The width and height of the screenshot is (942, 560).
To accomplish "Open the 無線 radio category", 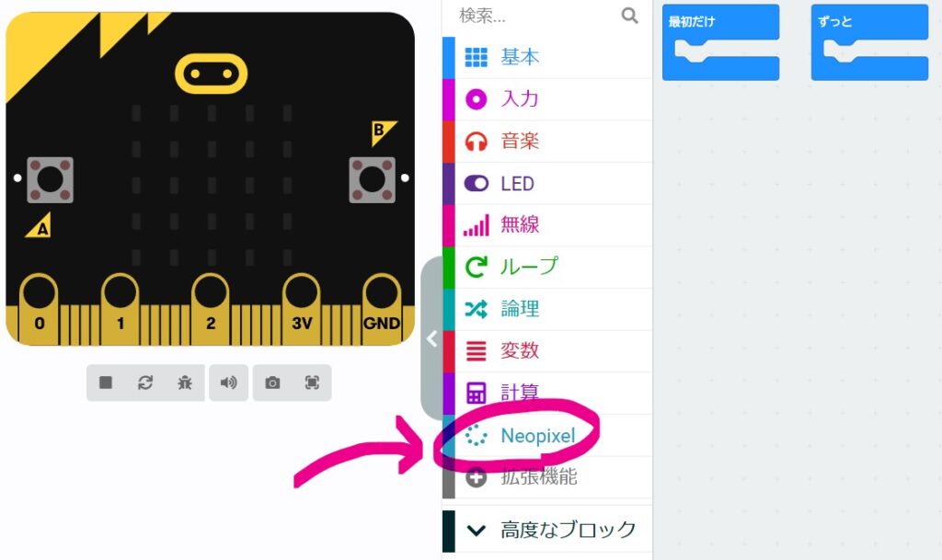I will tap(547, 225).
